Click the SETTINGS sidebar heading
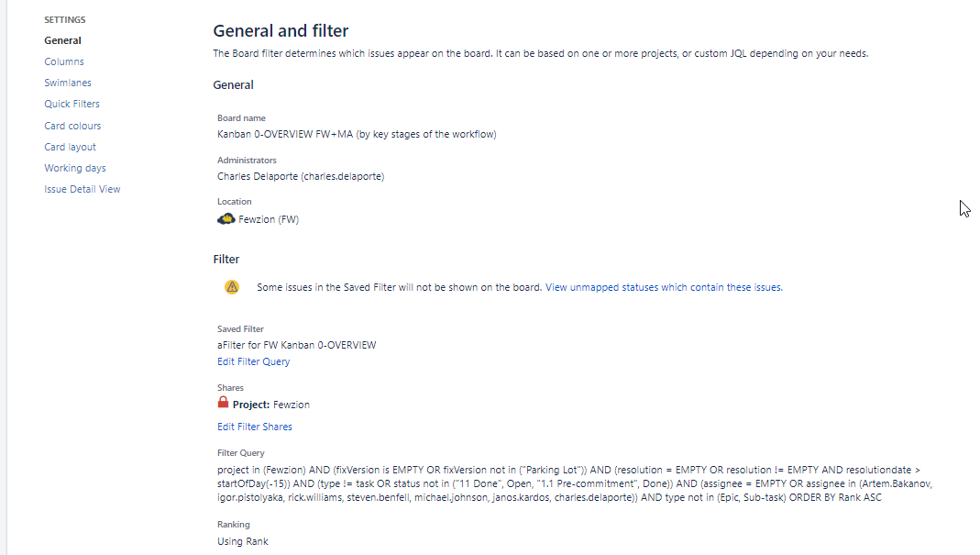The image size is (980, 555). 65,18
